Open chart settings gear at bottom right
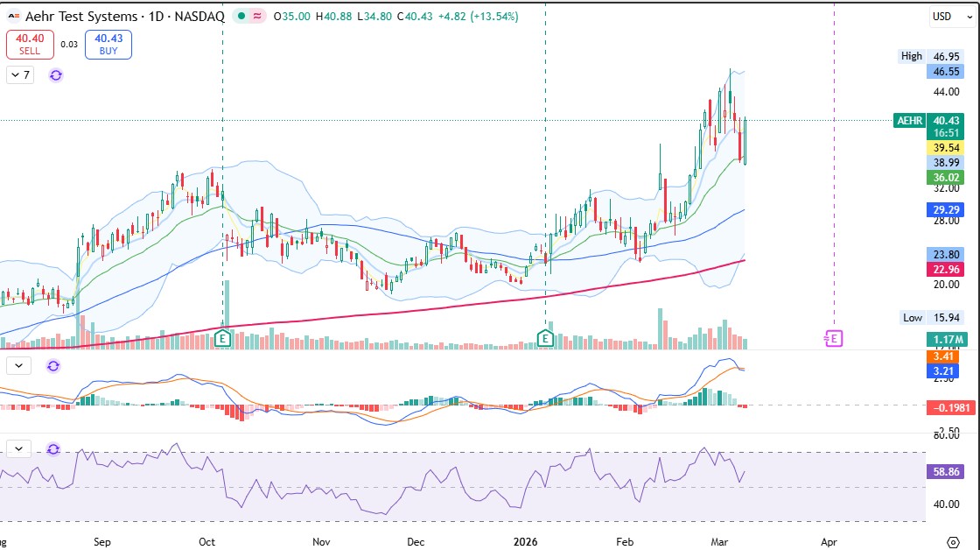Screen dimensions: 980x550 point(953,542)
